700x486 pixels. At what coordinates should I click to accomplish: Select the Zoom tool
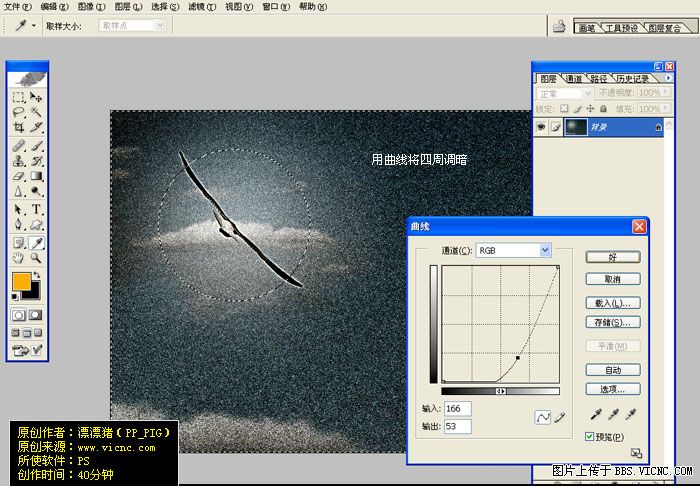[x=36, y=258]
